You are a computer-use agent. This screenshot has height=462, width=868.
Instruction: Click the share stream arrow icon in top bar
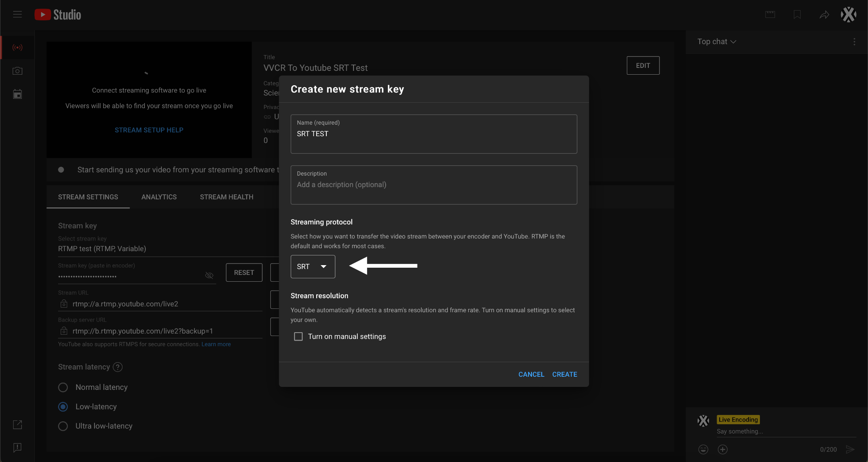click(x=823, y=14)
